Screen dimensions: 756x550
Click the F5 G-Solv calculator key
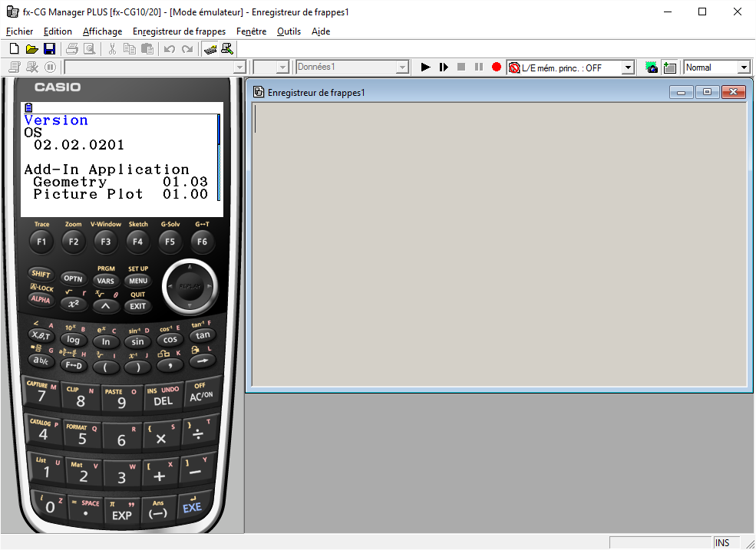[170, 242]
